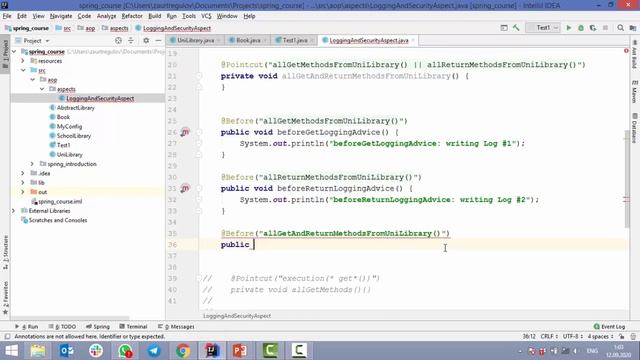This screenshot has width=640, height=360.
Task: Click the UTF-8 encoding status
Action: click(572, 336)
